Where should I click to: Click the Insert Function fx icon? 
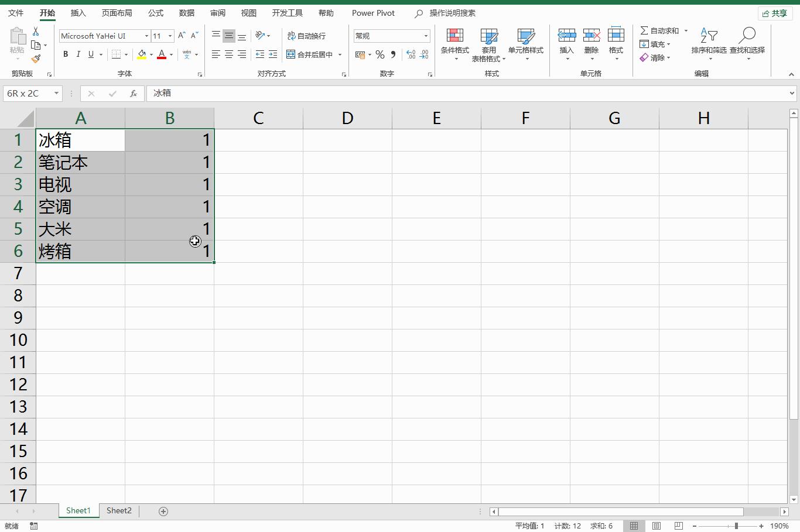pos(134,93)
